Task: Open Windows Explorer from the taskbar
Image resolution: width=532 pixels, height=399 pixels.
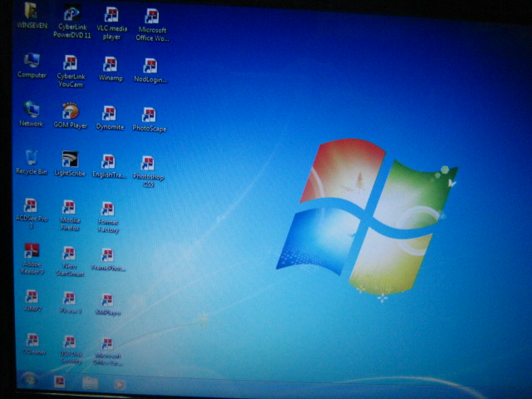Action: point(91,383)
